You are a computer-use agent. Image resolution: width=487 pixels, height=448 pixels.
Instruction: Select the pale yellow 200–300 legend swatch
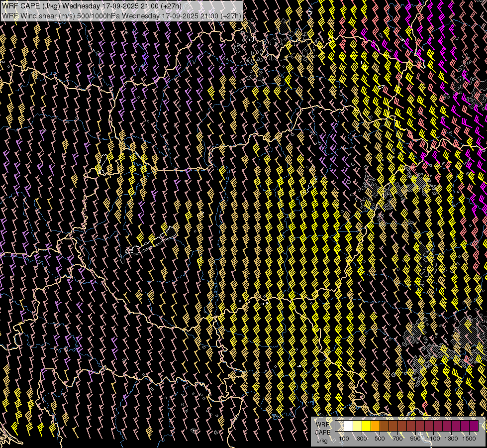[358, 426]
